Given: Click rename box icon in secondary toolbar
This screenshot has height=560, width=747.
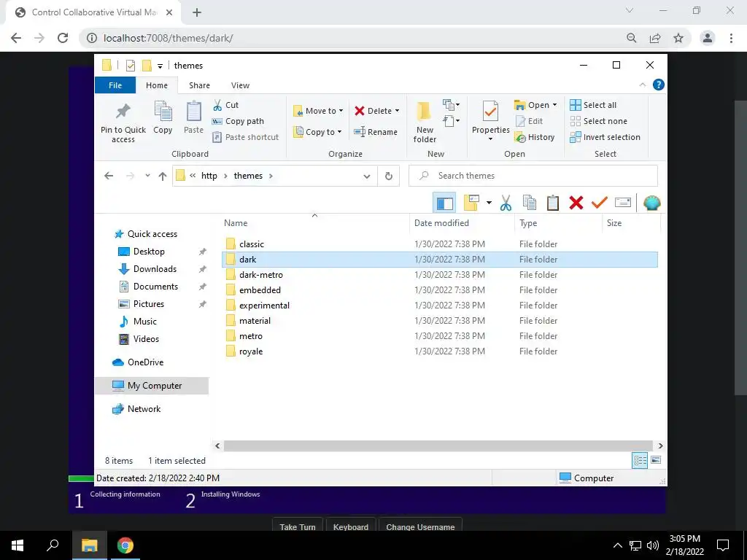Looking at the screenshot, I should [x=623, y=203].
